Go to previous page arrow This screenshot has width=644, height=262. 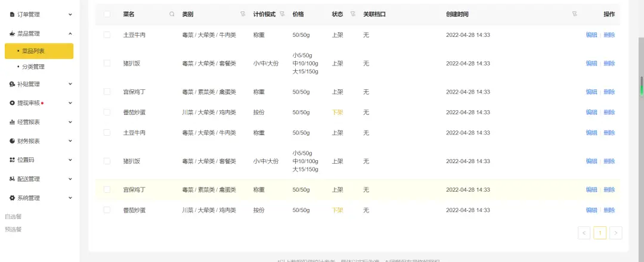pyautogui.click(x=584, y=233)
